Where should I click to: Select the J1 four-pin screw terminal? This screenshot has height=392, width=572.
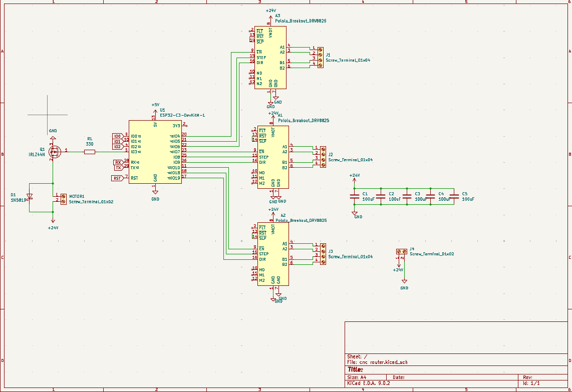click(x=320, y=58)
